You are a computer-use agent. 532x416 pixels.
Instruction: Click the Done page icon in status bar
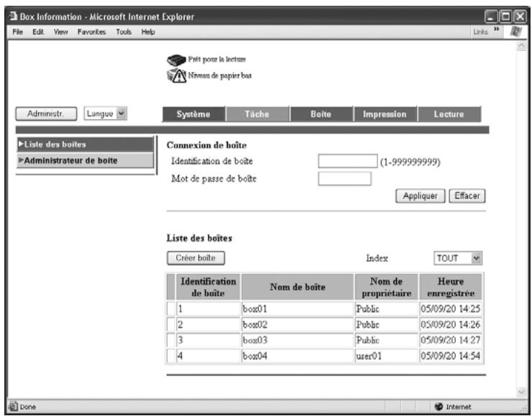[x=13, y=406]
